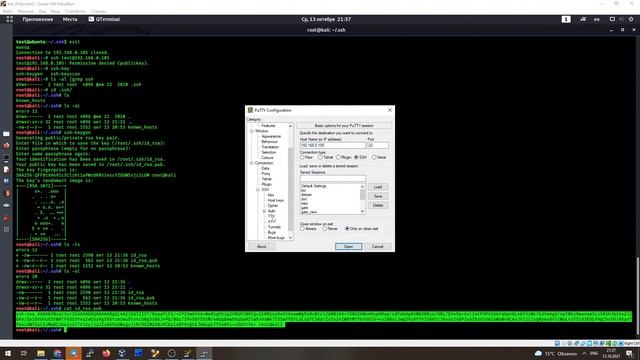
Task: Select Telnet connection type
Action: [326, 157]
